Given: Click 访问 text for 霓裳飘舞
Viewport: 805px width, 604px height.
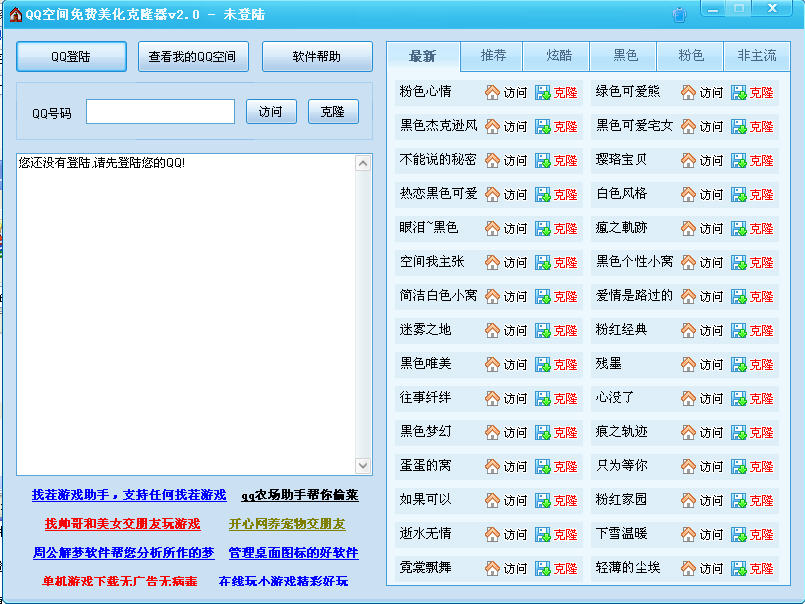Looking at the screenshot, I should (x=515, y=568).
